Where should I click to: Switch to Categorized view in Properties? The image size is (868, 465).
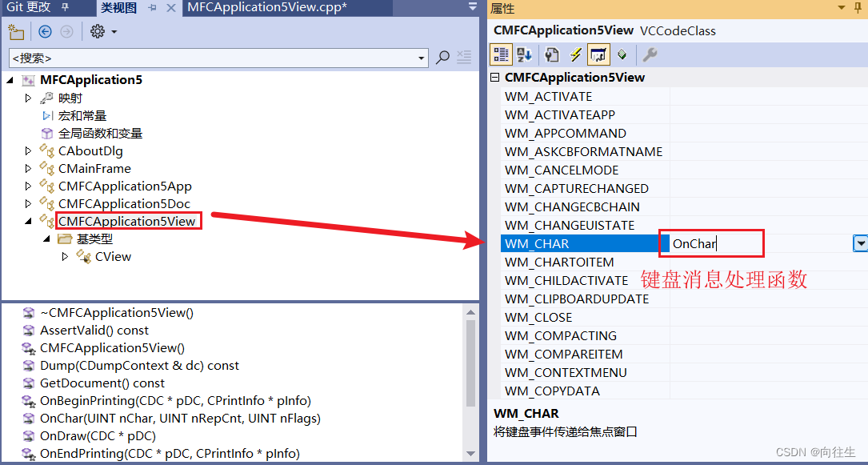coord(501,54)
